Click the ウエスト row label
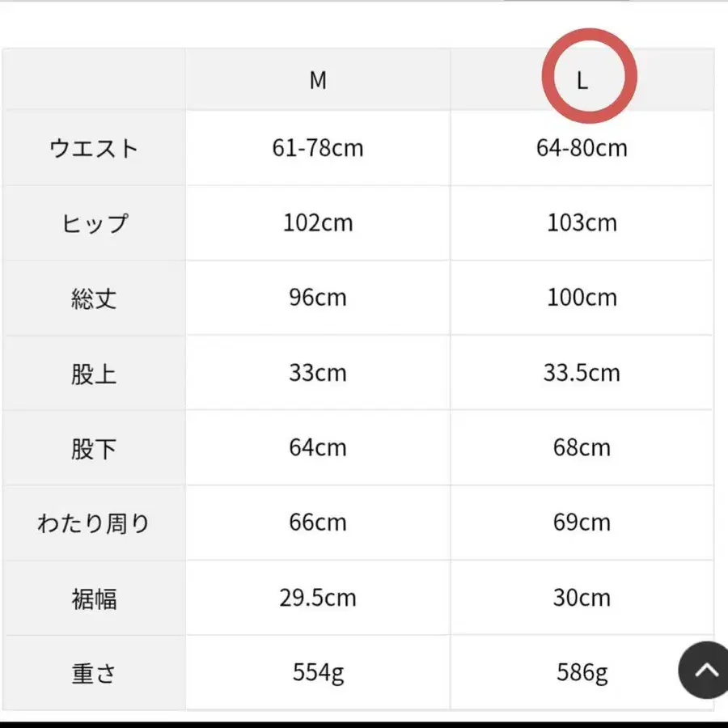Screen dimensions: 728x728 (94, 149)
